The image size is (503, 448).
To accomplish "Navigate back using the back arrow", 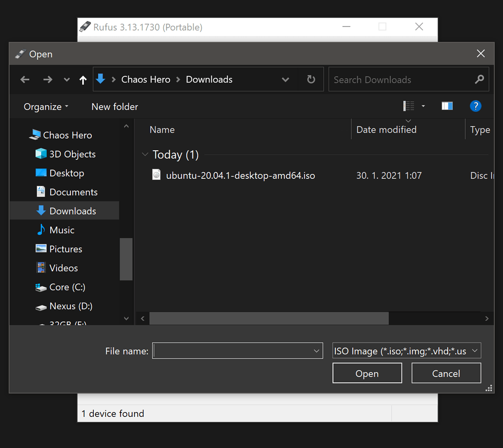I will point(25,79).
